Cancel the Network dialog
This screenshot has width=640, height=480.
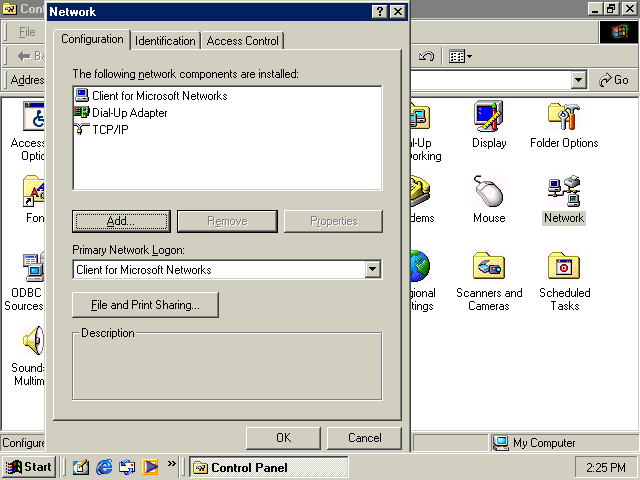click(x=364, y=438)
